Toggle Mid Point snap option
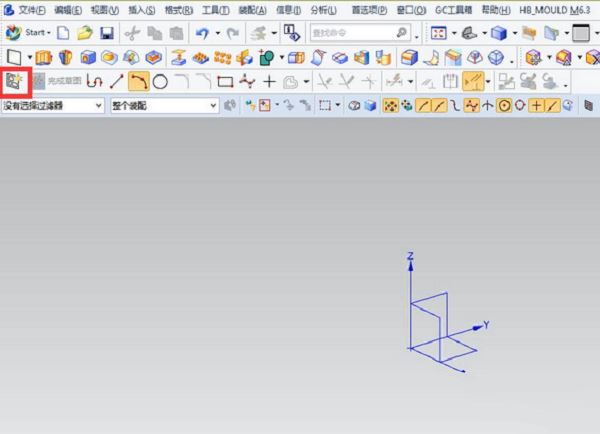 pyautogui.click(x=439, y=105)
